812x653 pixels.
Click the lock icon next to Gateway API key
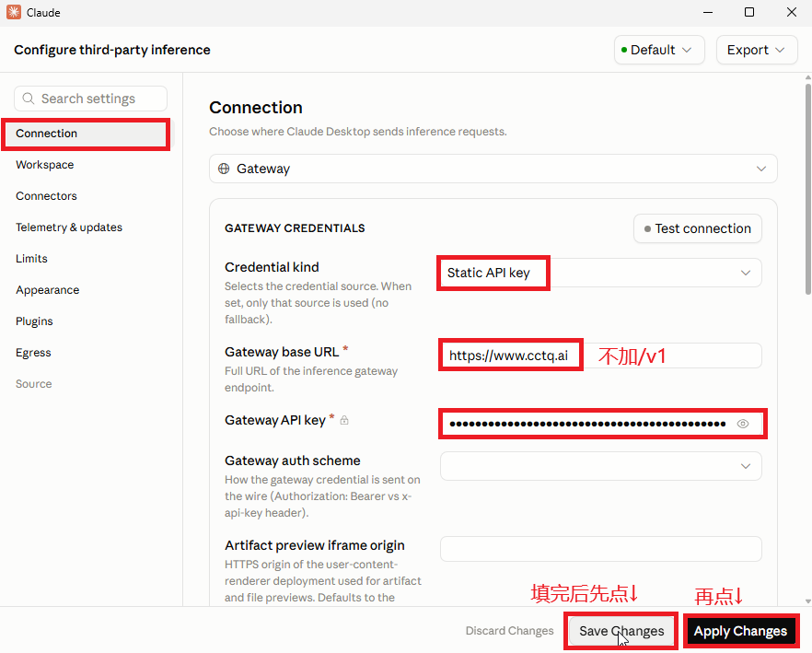pyautogui.click(x=344, y=420)
